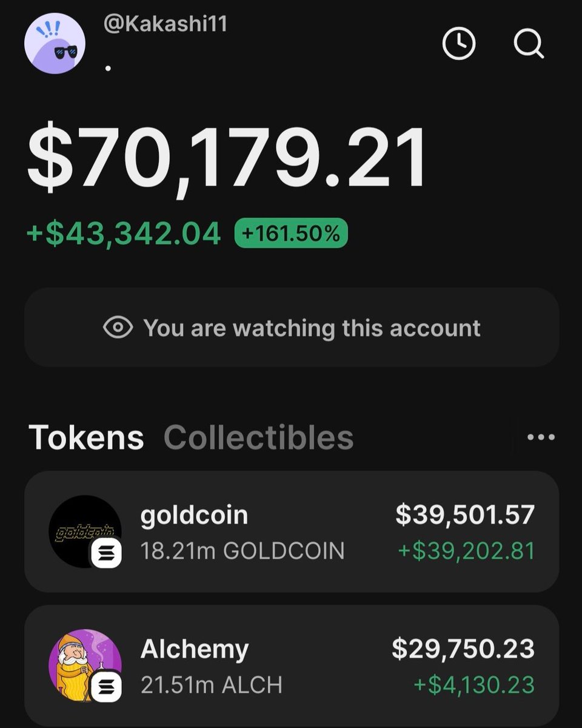The height and width of the screenshot is (728, 582).
Task: Open the three-dot tokens options menu
Action: coord(541,437)
